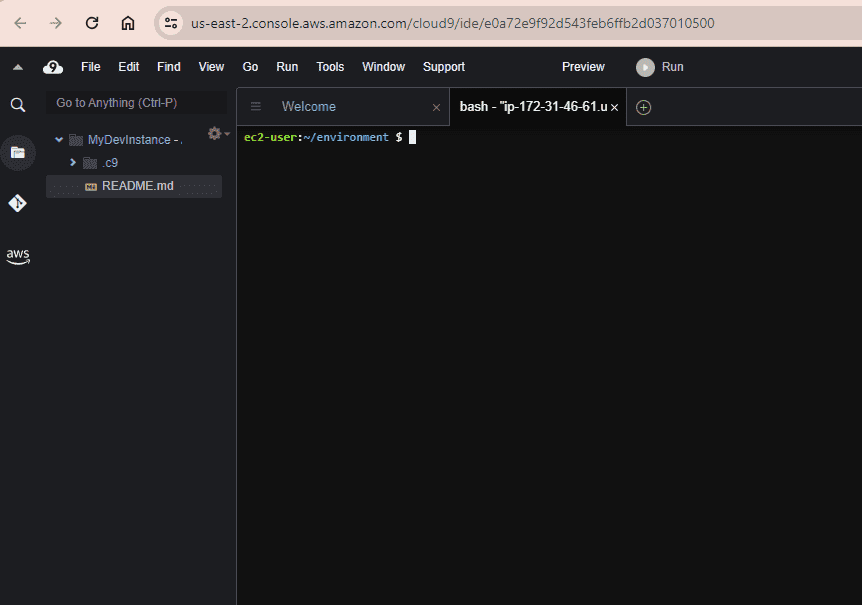Click the browser forward arrow

click(56, 23)
